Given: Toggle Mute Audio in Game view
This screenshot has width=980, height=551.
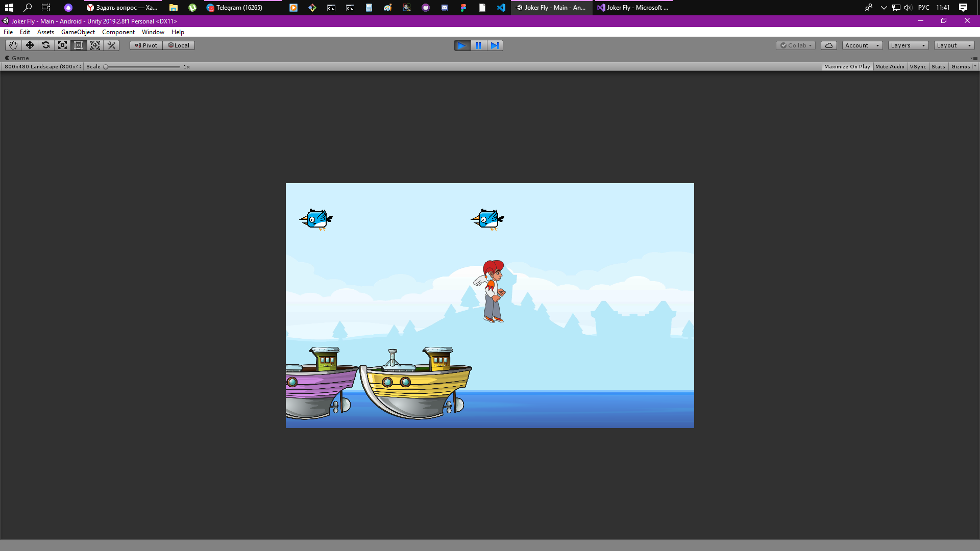Looking at the screenshot, I should (x=890, y=67).
